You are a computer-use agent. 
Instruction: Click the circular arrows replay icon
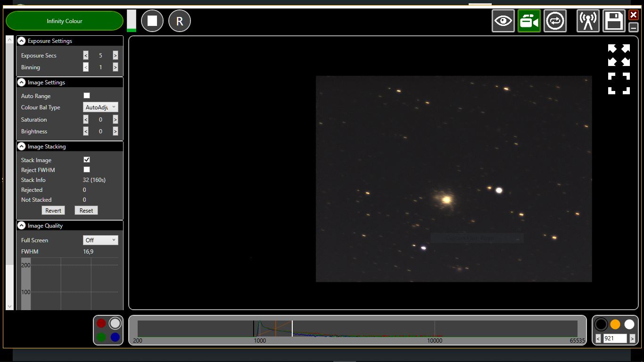point(555,21)
